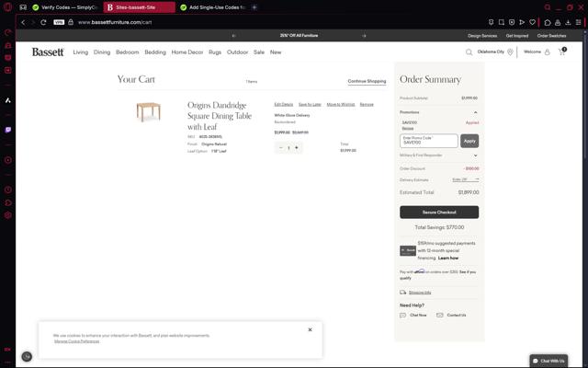
Task: Open the Bedroom menu
Action: tap(128, 52)
